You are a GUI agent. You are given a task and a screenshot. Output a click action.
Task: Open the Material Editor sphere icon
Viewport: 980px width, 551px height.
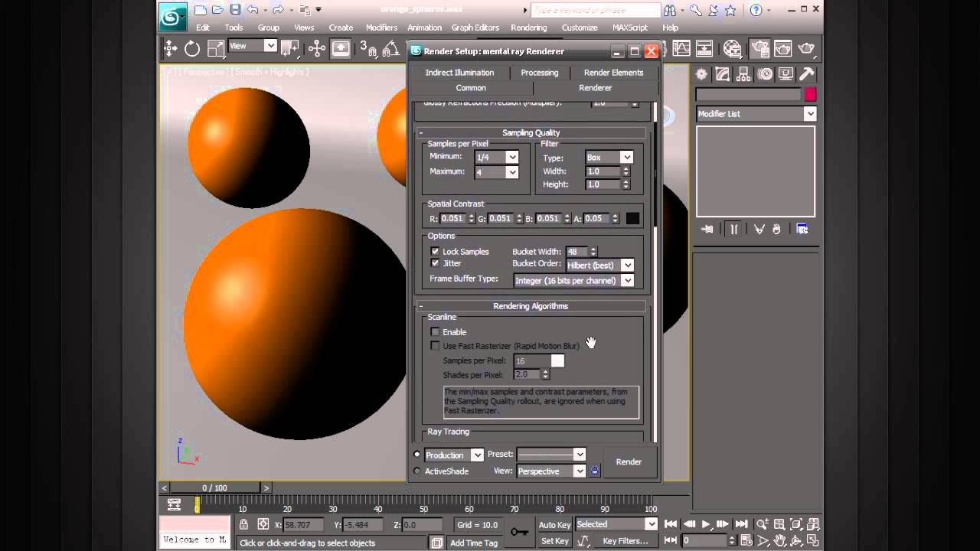(x=733, y=49)
